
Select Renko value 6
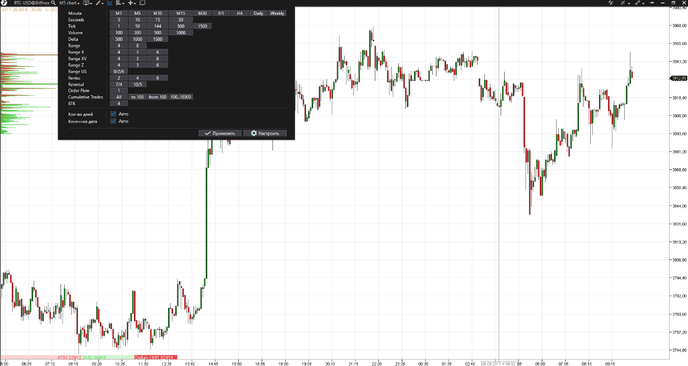(158, 78)
